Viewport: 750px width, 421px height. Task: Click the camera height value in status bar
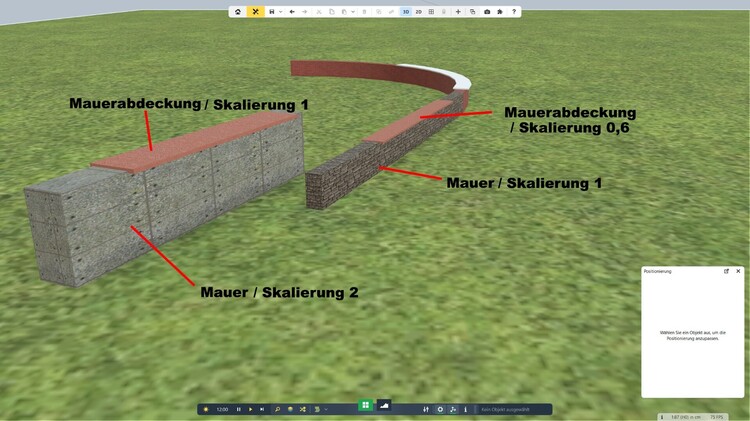(x=685, y=417)
